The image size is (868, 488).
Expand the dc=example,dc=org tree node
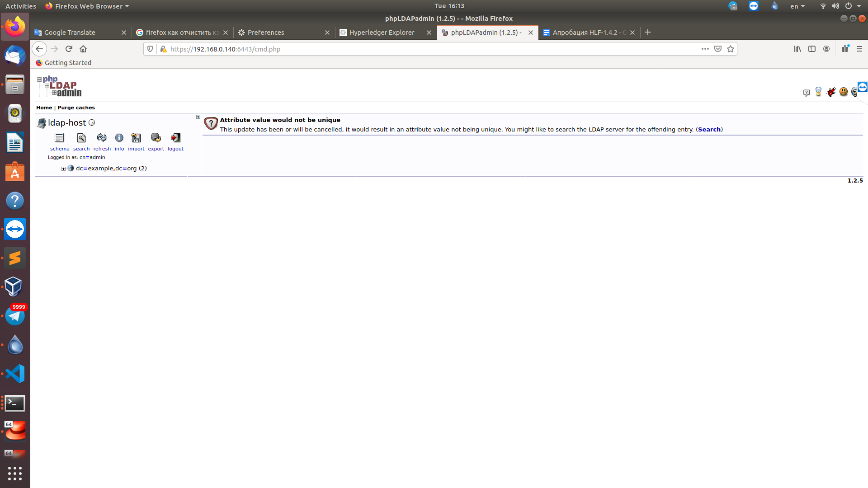[x=64, y=169]
